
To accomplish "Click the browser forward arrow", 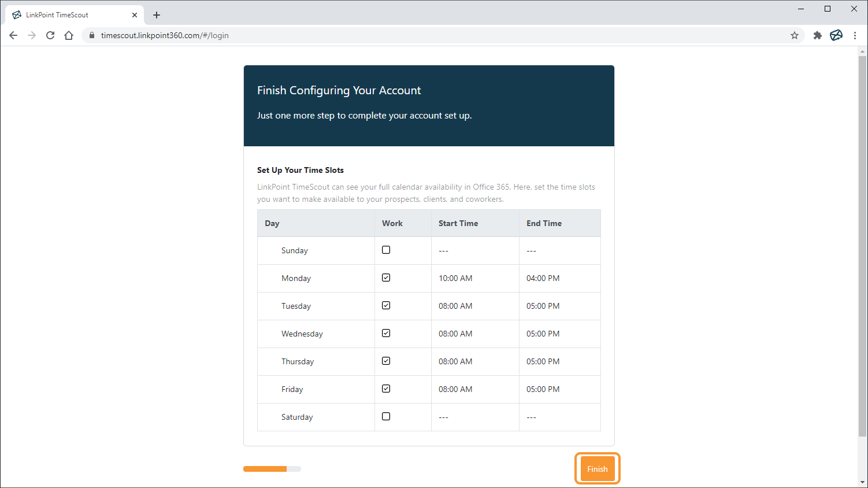I will [x=32, y=35].
